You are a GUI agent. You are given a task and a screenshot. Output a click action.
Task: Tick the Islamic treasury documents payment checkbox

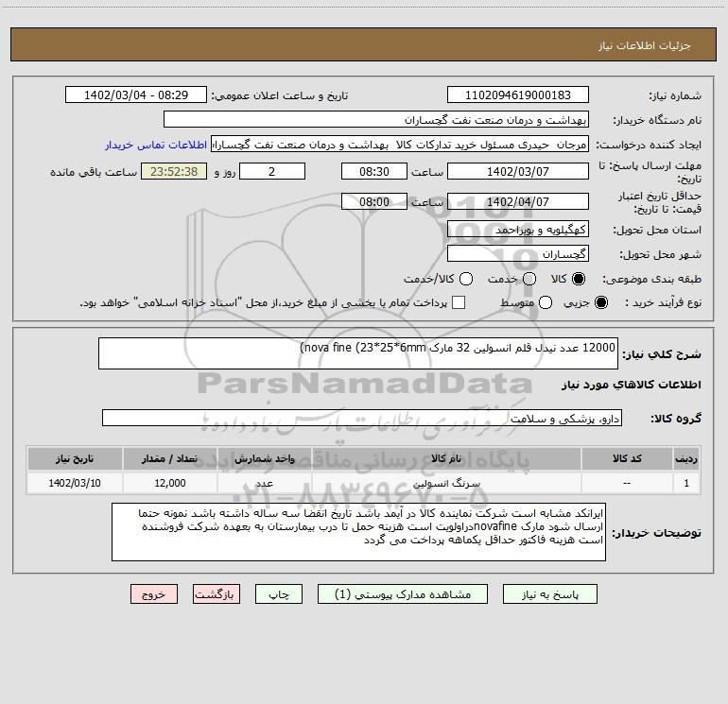[459, 302]
